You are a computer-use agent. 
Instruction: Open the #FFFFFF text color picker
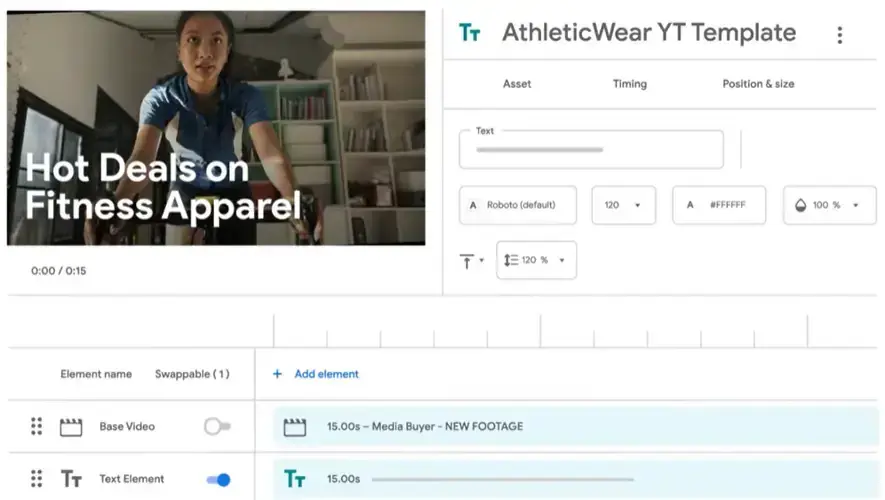tap(718, 205)
